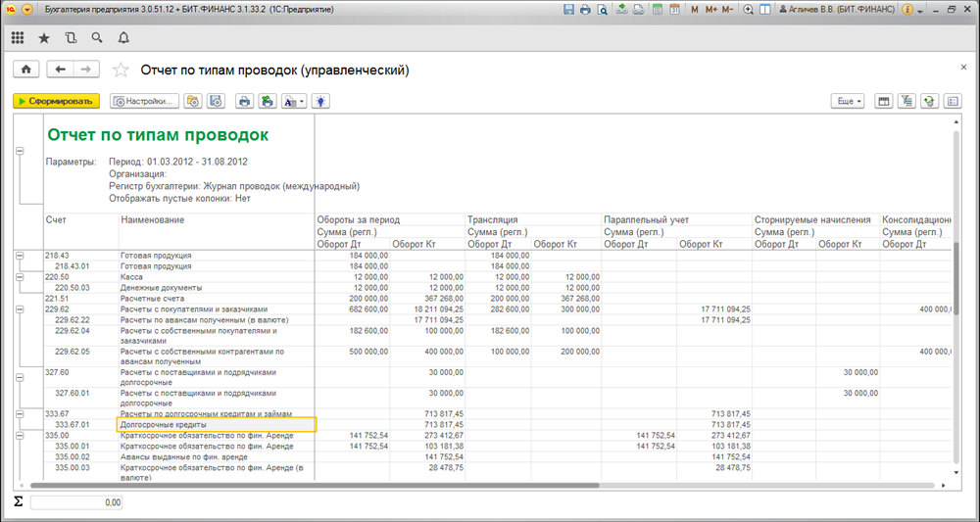Open the Настройки... settings button
The image size is (980, 522).
coord(144,101)
